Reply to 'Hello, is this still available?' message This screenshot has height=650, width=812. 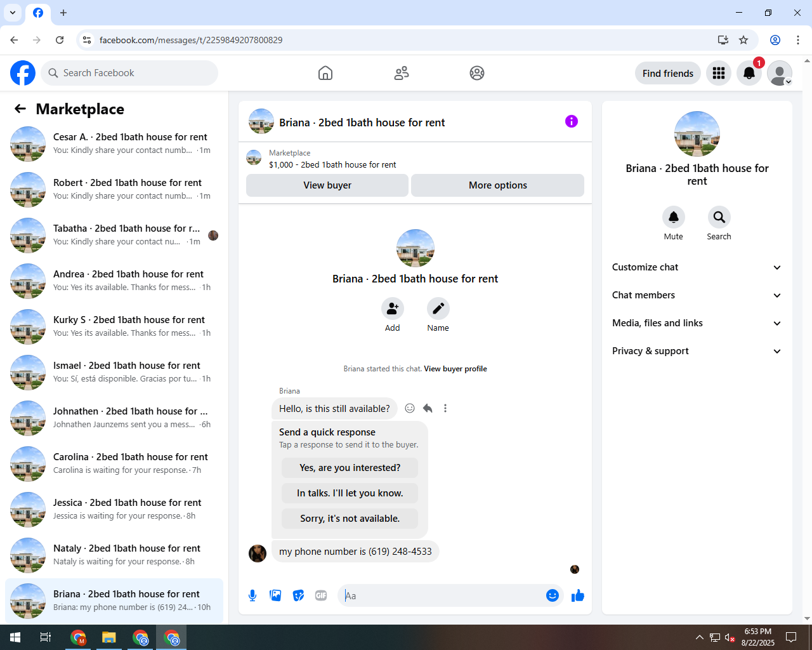pyautogui.click(x=428, y=408)
